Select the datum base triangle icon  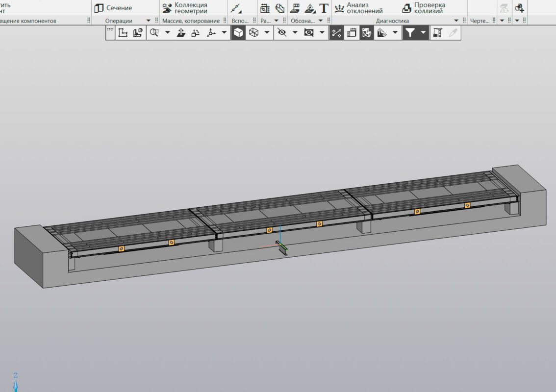point(310,8)
